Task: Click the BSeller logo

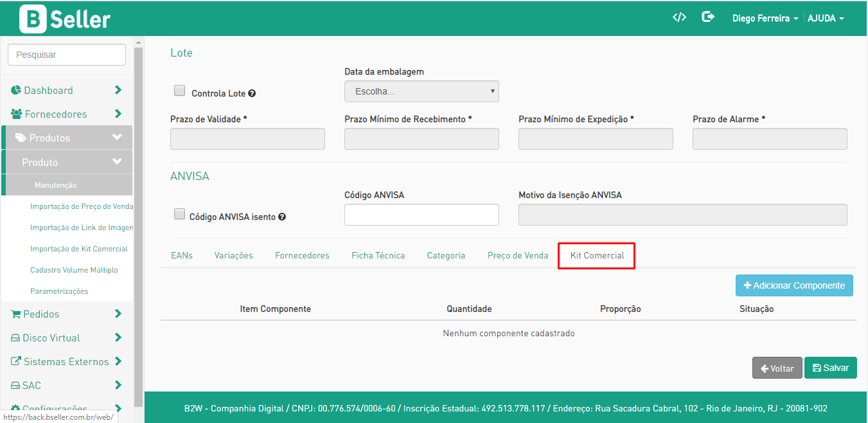Action: click(x=65, y=19)
